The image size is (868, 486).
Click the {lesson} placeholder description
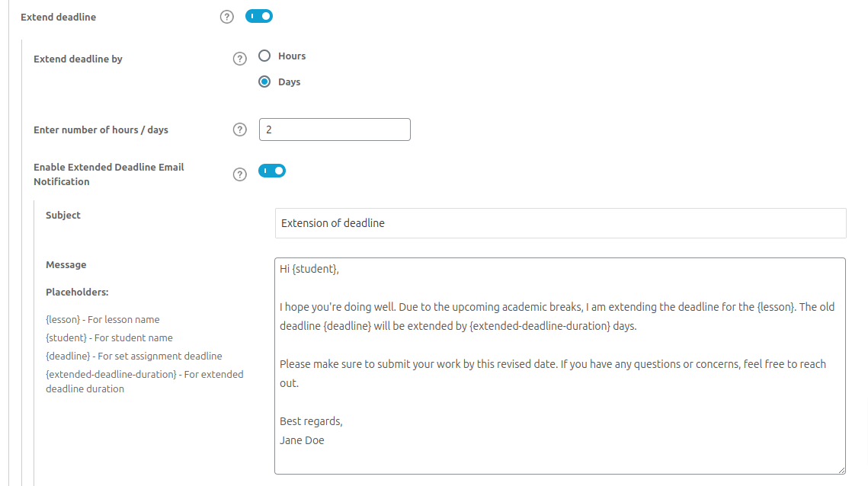[x=103, y=320]
